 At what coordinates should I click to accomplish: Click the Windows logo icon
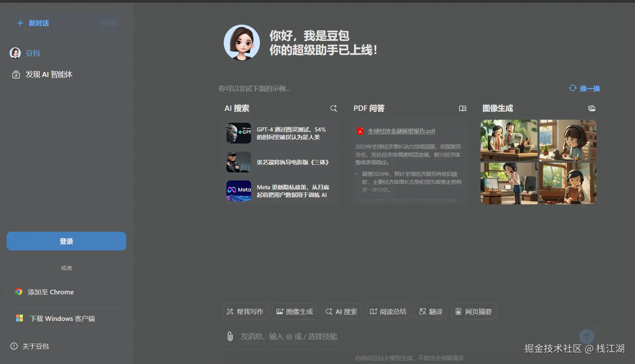[20, 318]
